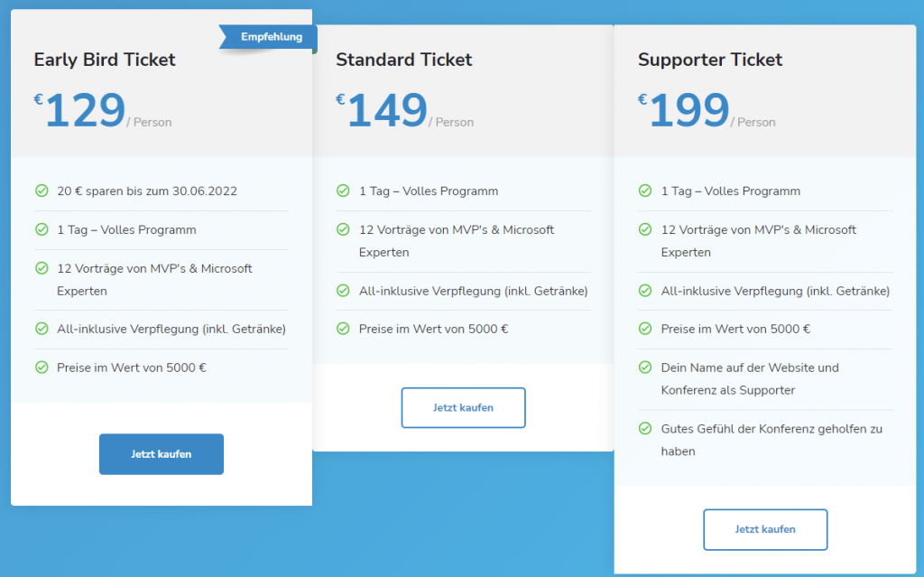Click the 129 euro price

click(85, 111)
